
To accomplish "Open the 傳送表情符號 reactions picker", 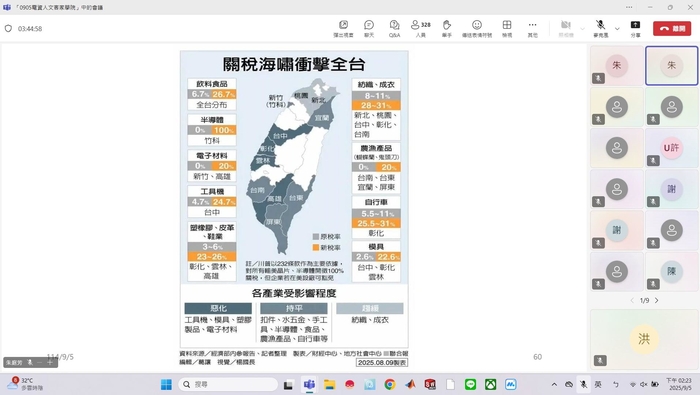I will pyautogui.click(x=477, y=29).
